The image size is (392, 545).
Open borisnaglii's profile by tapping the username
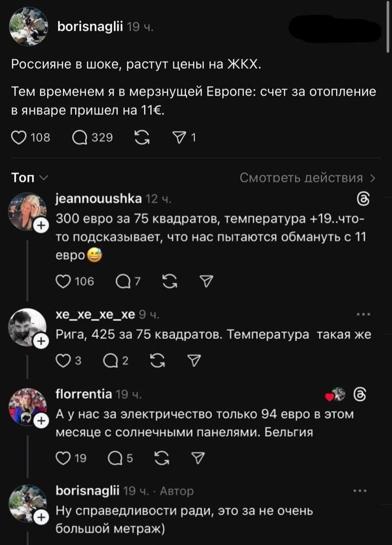point(92,26)
